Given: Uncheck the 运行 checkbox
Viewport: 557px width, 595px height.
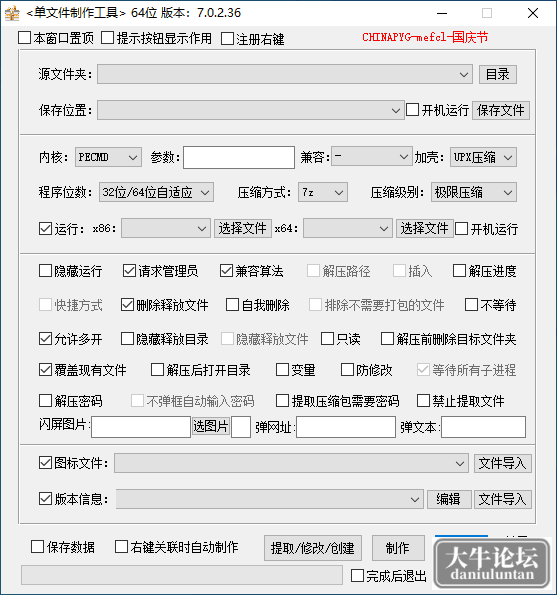Looking at the screenshot, I should point(46,229).
